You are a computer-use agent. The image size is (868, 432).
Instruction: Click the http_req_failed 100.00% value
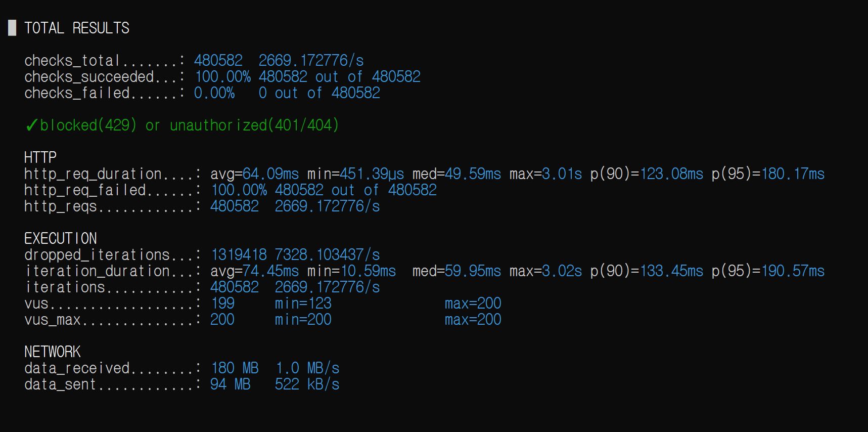click(x=239, y=190)
